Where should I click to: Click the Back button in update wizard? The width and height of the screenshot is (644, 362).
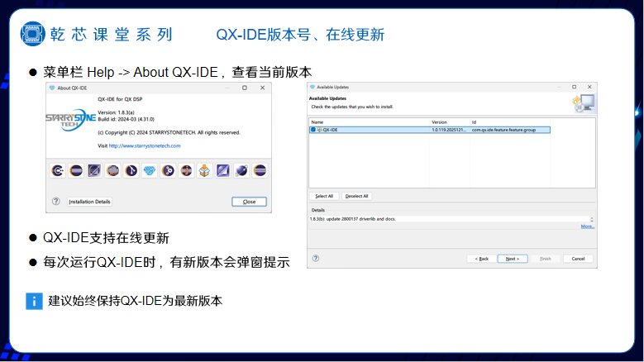pyautogui.click(x=482, y=259)
